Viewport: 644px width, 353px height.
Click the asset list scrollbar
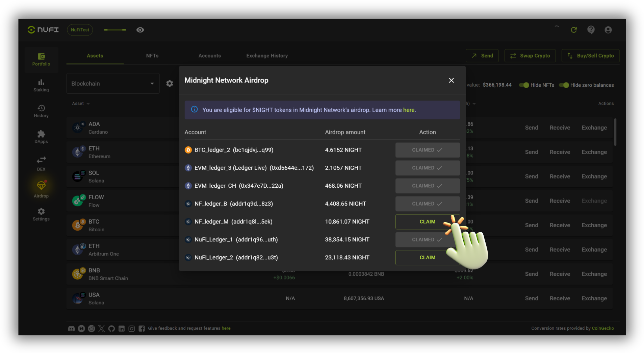click(615, 132)
